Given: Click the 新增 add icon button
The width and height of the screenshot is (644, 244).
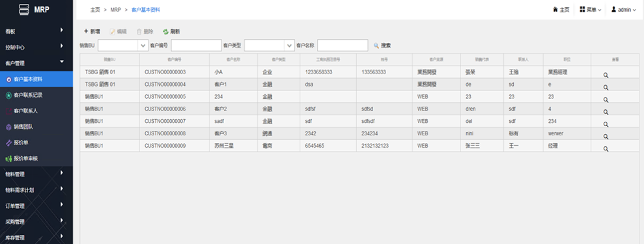Looking at the screenshot, I should [x=92, y=32].
